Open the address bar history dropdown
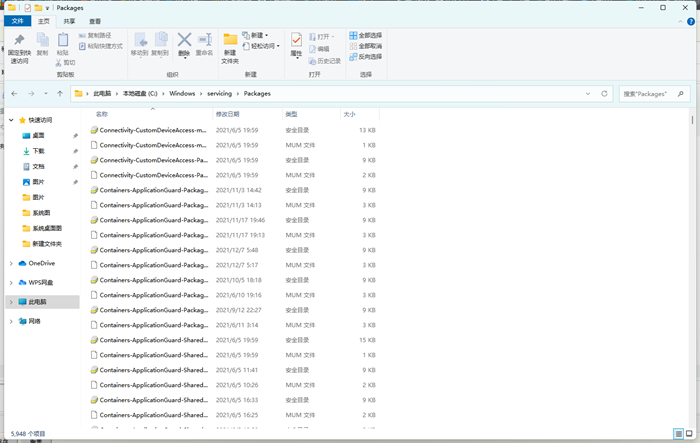Screen dimensions: 700x443 coord(589,94)
